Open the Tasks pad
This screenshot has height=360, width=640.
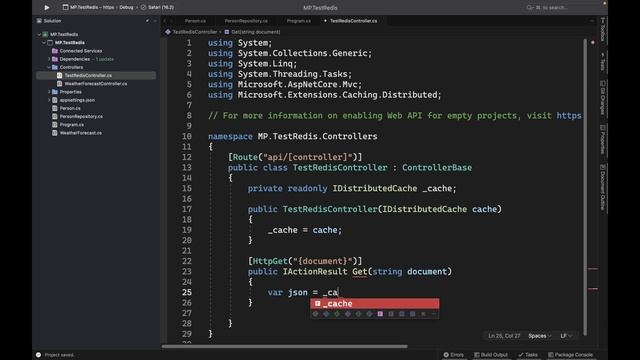(528, 355)
